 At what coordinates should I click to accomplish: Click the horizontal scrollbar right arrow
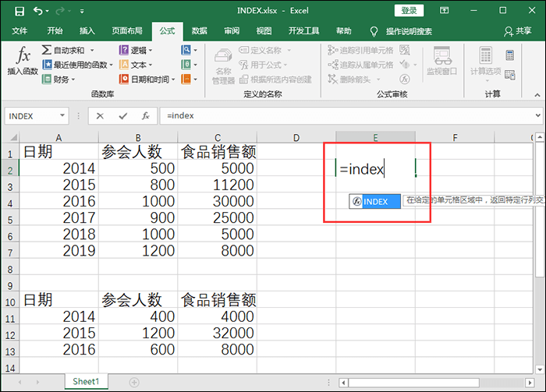(x=530, y=383)
